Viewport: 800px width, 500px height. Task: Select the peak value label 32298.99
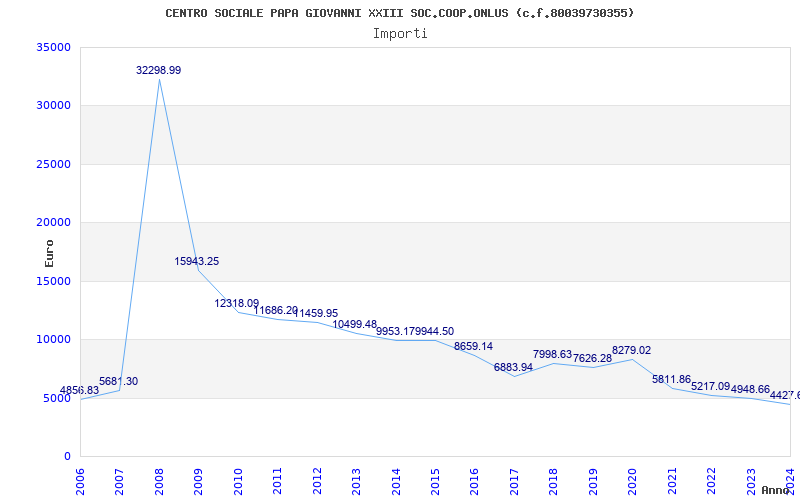click(159, 70)
